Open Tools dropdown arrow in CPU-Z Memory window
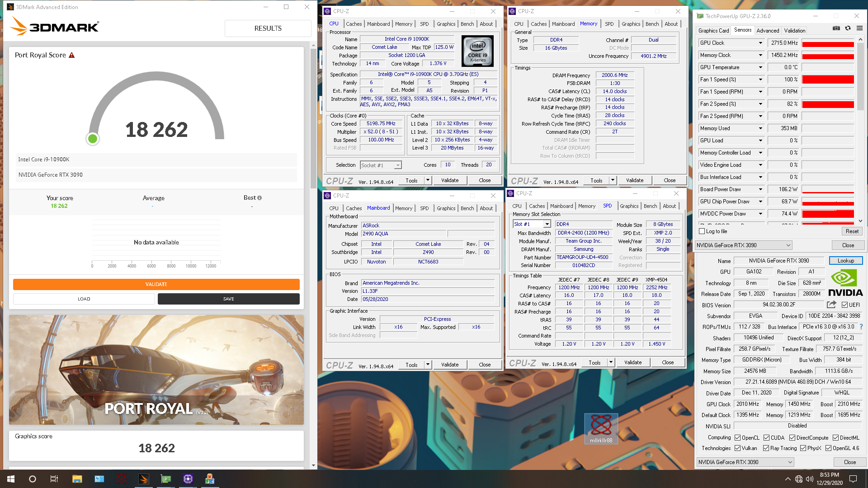This screenshot has height=488, width=868. click(x=613, y=180)
